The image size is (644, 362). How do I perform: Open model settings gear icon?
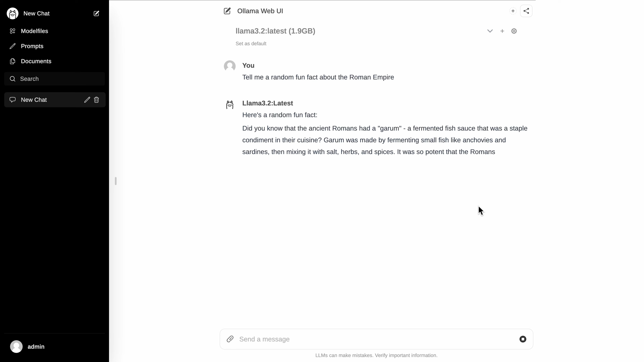click(514, 31)
